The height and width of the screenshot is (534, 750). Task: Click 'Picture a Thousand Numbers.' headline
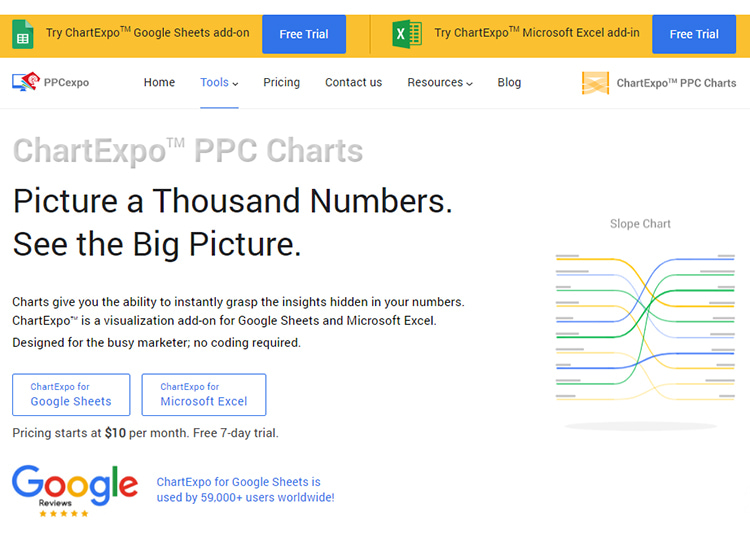point(232,201)
